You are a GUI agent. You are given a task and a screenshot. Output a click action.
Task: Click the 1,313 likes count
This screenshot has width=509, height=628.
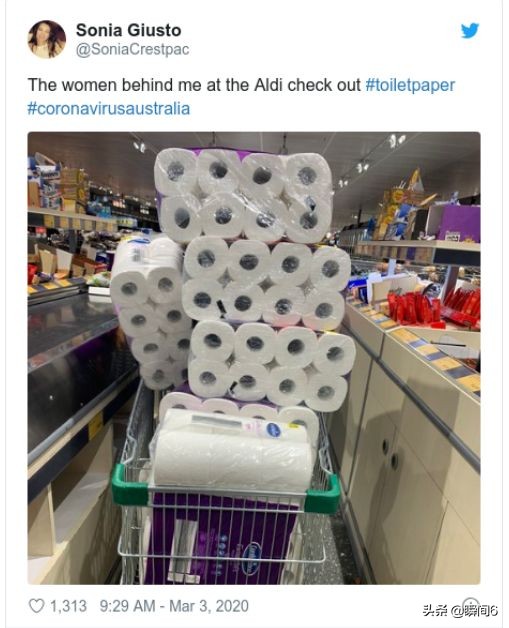click(x=68, y=606)
